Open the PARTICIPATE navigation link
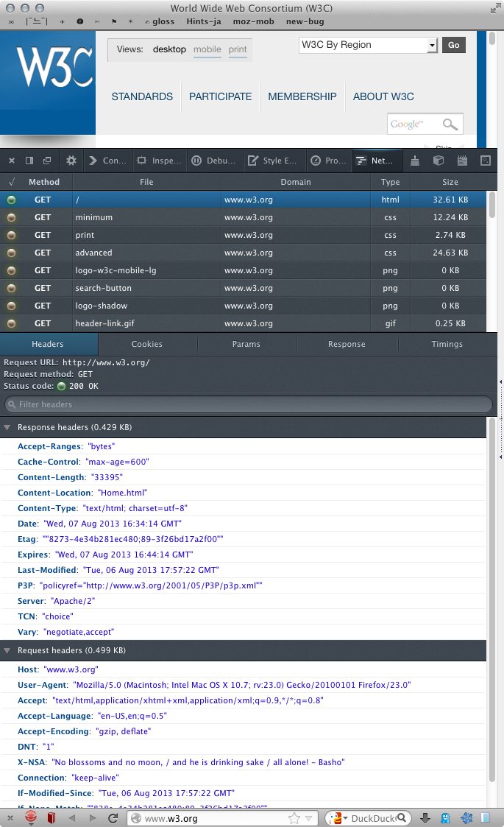 click(x=221, y=96)
